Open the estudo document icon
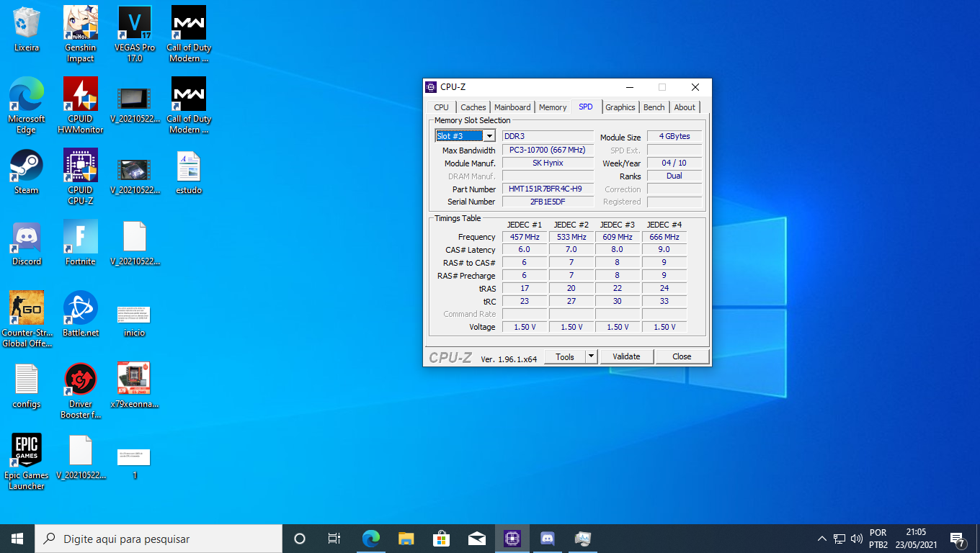This screenshot has height=553, width=980. 189,171
